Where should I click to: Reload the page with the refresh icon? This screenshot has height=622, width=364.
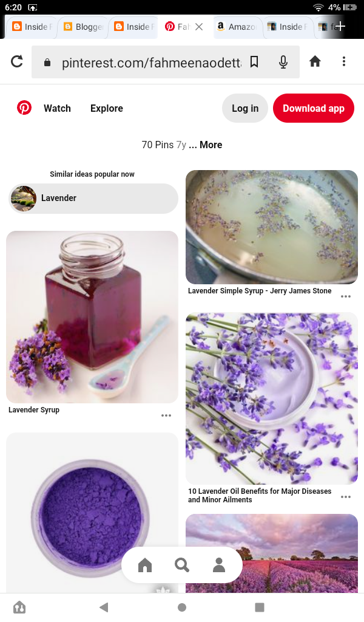[16, 61]
